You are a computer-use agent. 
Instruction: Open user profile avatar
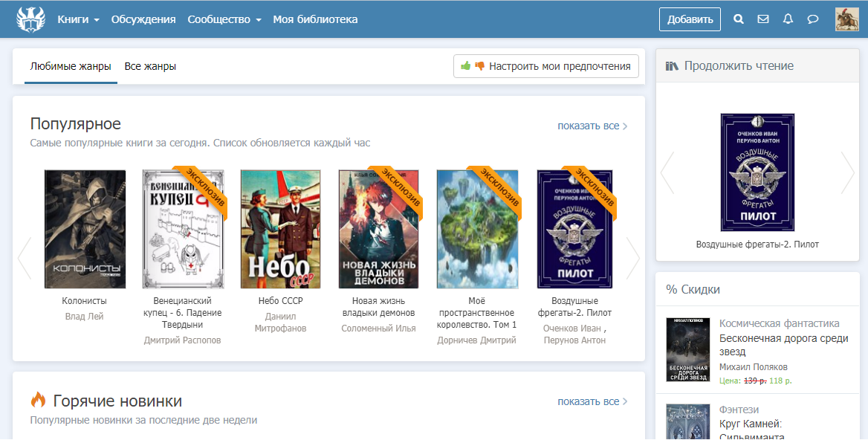847,19
